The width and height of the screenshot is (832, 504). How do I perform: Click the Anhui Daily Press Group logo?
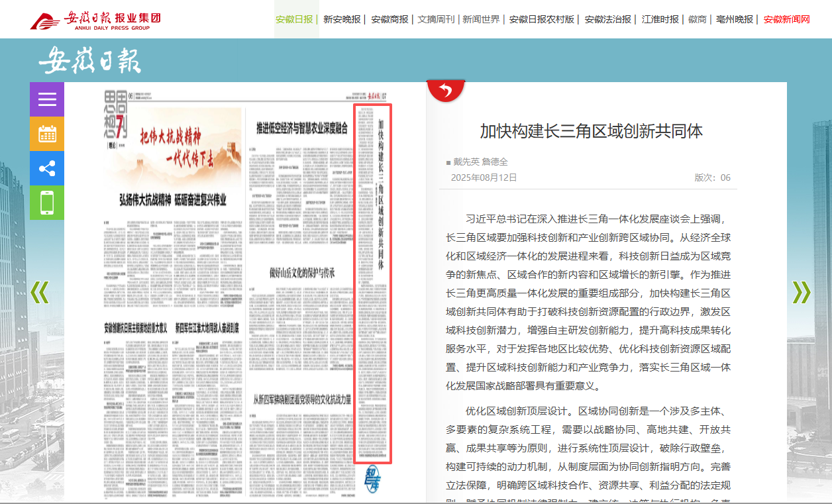click(x=95, y=20)
